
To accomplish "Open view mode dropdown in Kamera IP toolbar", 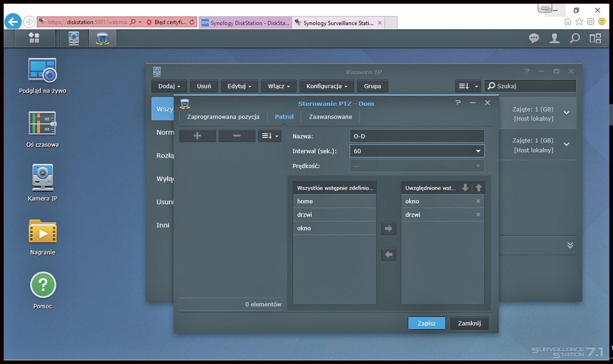I will [467, 86].
